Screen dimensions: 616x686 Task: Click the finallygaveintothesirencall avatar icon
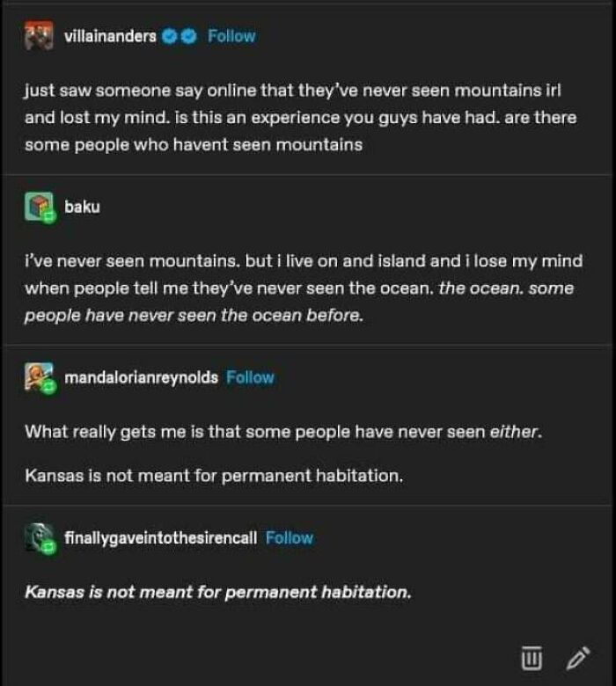click(39, 538)
